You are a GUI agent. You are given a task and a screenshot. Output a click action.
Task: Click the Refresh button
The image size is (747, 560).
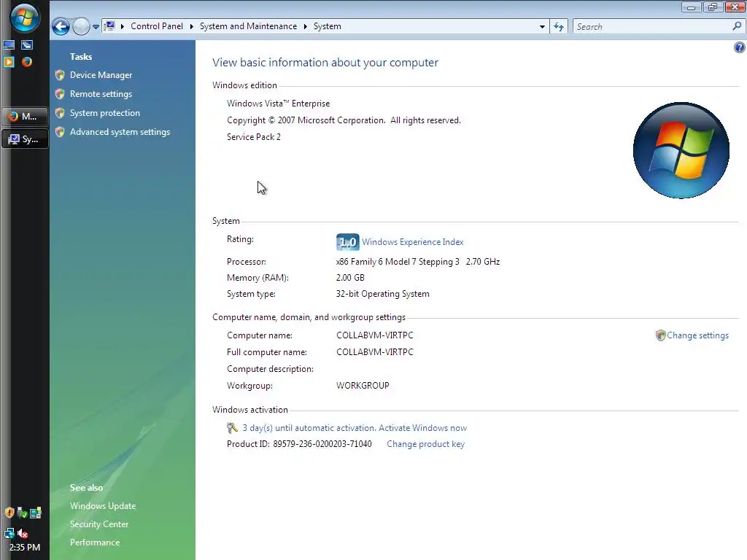559,27
